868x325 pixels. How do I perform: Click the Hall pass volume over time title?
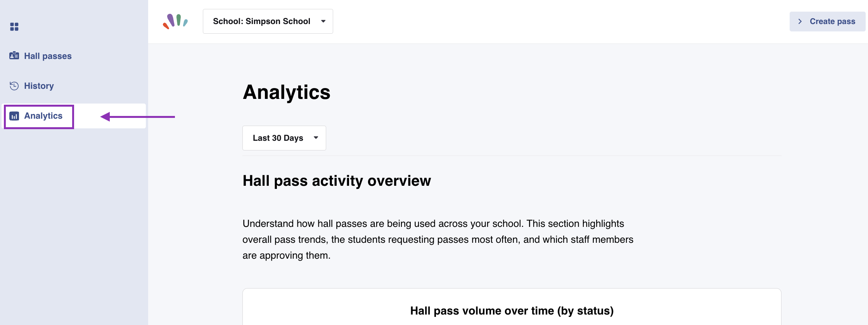512,311
